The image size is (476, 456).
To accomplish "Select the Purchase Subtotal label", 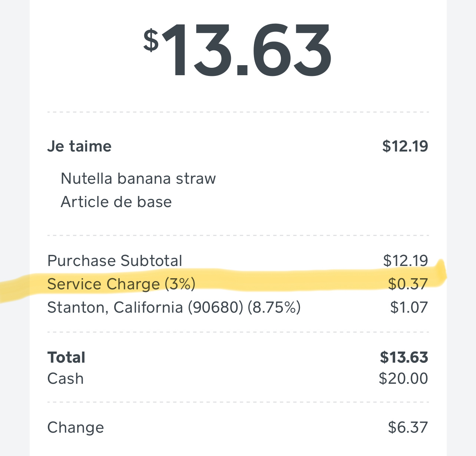I will 115,261.
